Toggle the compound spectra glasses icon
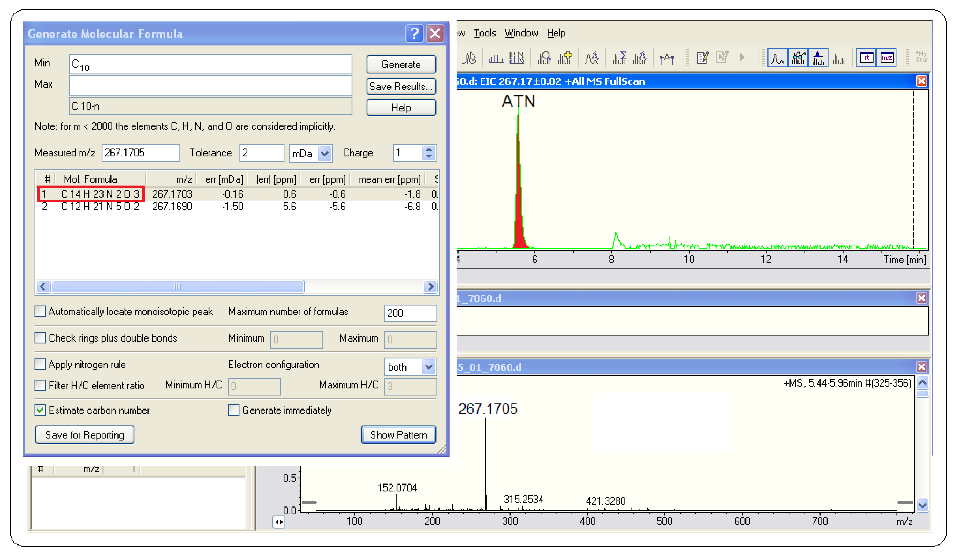Screen dimensions: 960x560 (x=798, y=58)
